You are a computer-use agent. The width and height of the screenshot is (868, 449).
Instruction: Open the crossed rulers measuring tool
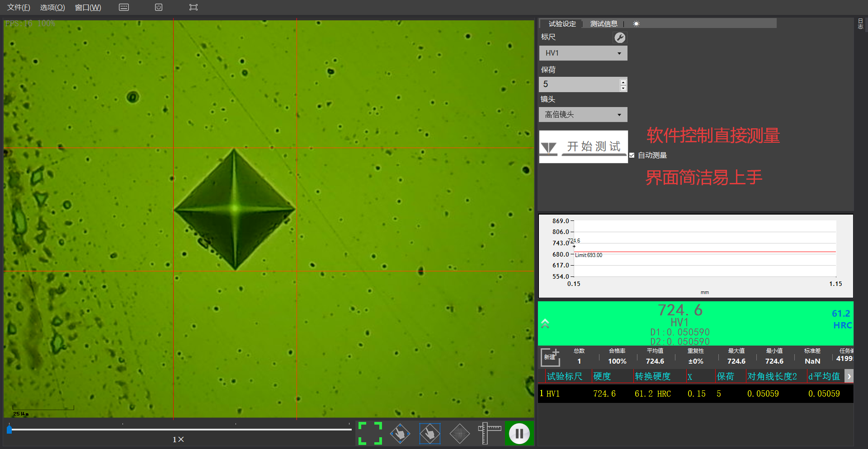point(489,433)
